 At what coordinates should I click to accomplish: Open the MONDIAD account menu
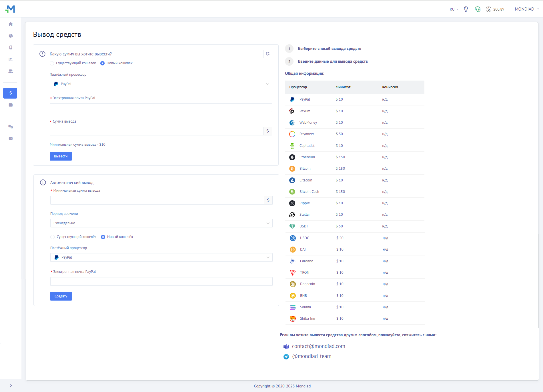coord(526,9)
